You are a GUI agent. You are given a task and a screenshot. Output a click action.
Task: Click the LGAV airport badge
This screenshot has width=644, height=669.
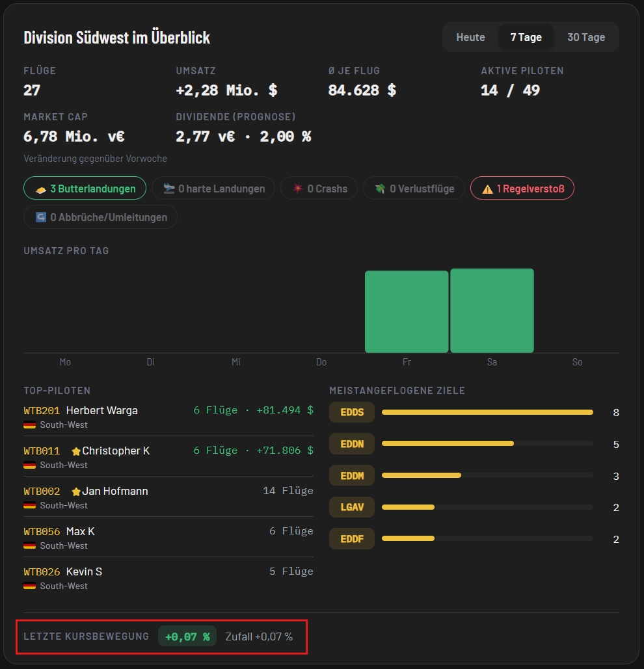pyautogui.click(x=352, y=507)
